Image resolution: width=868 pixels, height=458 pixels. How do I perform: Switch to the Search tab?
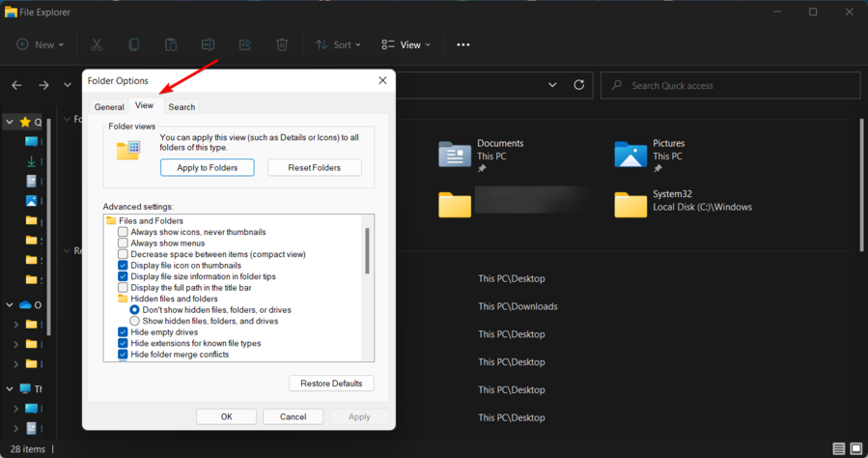[x=182, y=107]
